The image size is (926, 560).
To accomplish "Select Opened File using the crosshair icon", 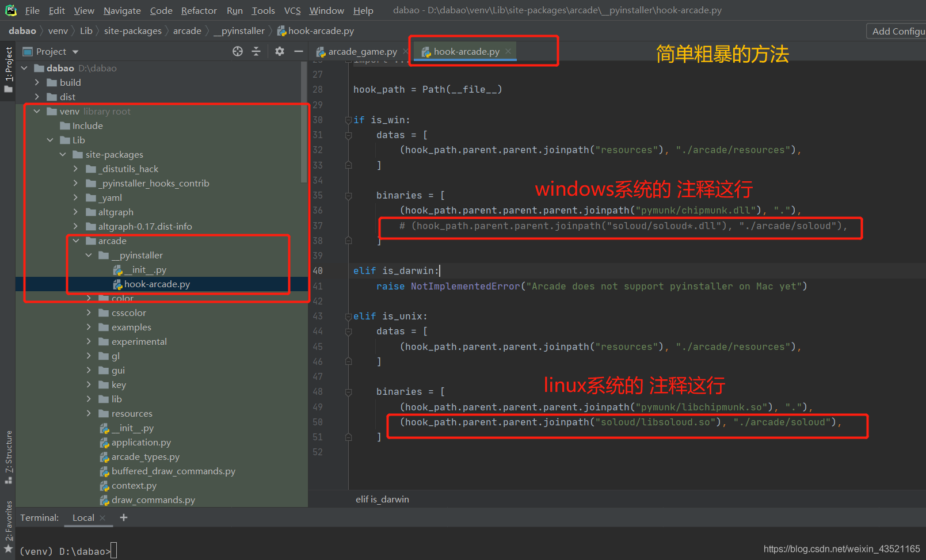I will click(238, 51).
